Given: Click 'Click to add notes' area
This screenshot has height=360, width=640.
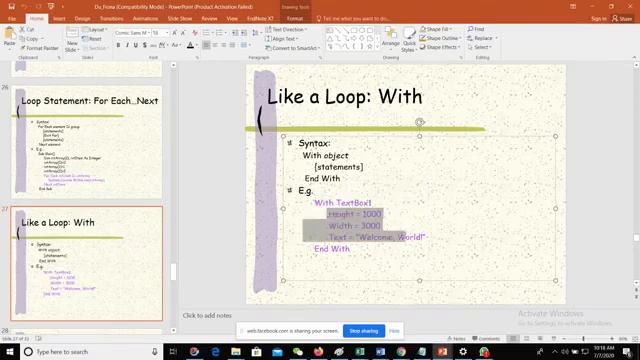Looking at the screenshot, I should [x=207, y=316].
